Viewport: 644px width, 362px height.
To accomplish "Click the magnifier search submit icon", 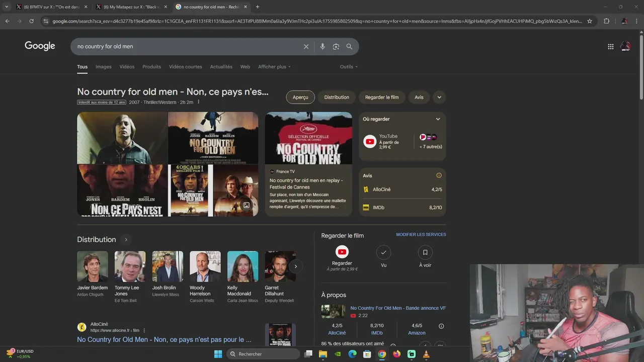I will (349, 46).
